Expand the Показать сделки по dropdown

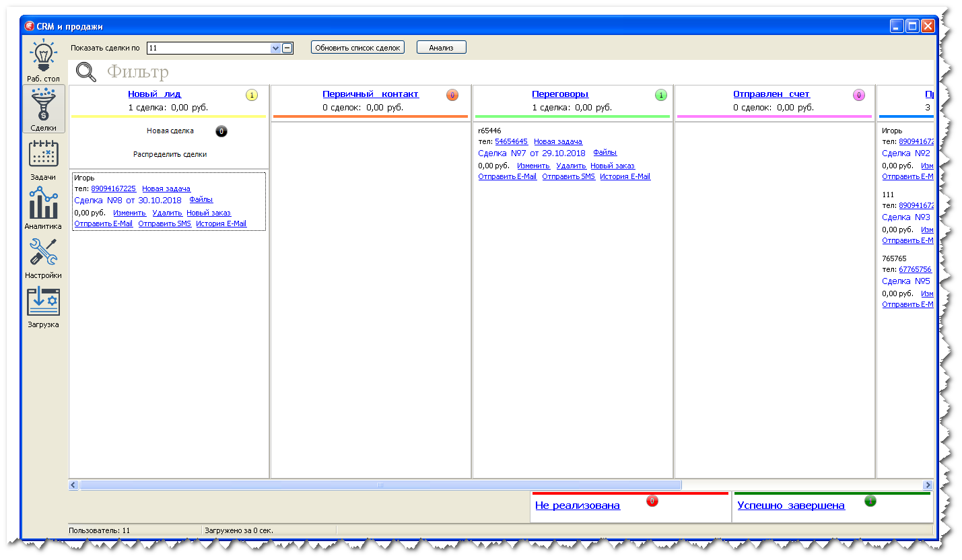click(x=275, y=48)
